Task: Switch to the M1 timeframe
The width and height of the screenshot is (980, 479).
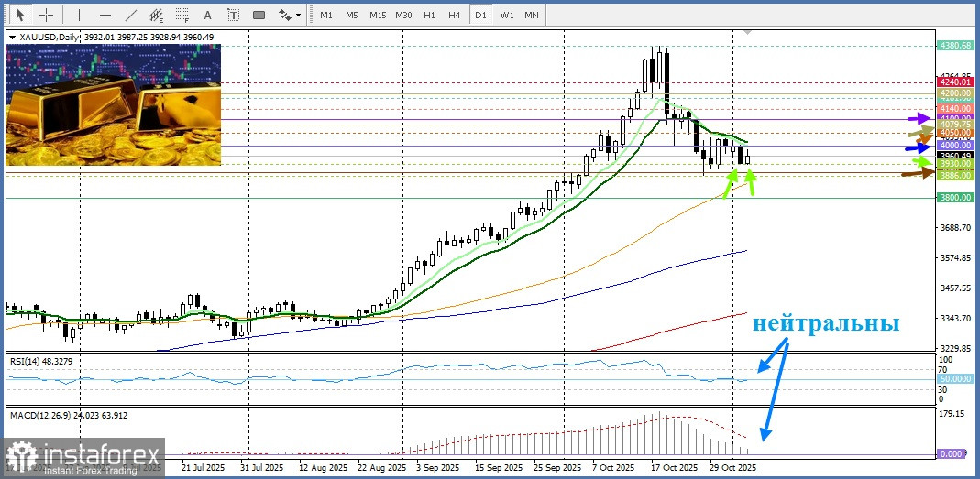Action: [x=326, y=15]
